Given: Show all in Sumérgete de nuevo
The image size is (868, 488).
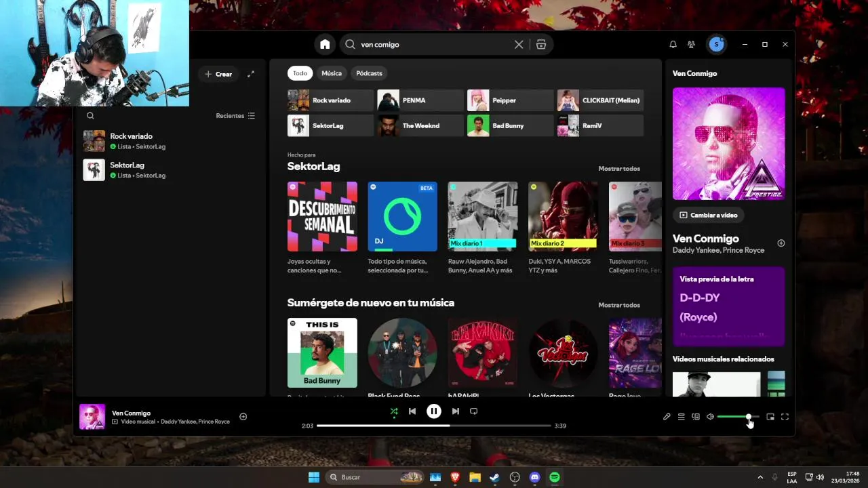Looking at the screenshot, I should 619,305.
